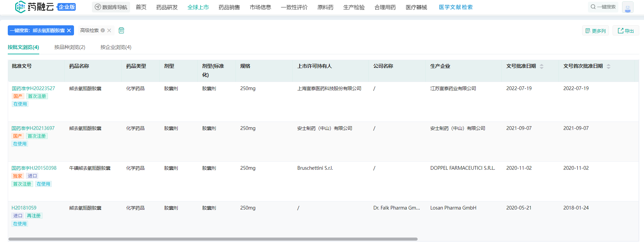The width and height of the screenshot is (644, 246).
Task: Close the 高级检索 filter chip
Action: (x=109, y=30)
